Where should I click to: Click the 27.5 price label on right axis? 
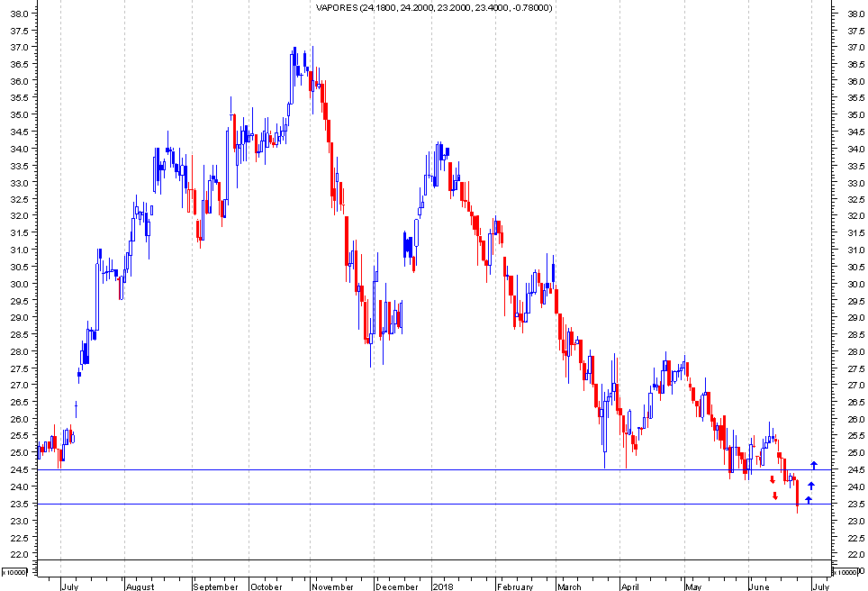(x=855, y=368)
